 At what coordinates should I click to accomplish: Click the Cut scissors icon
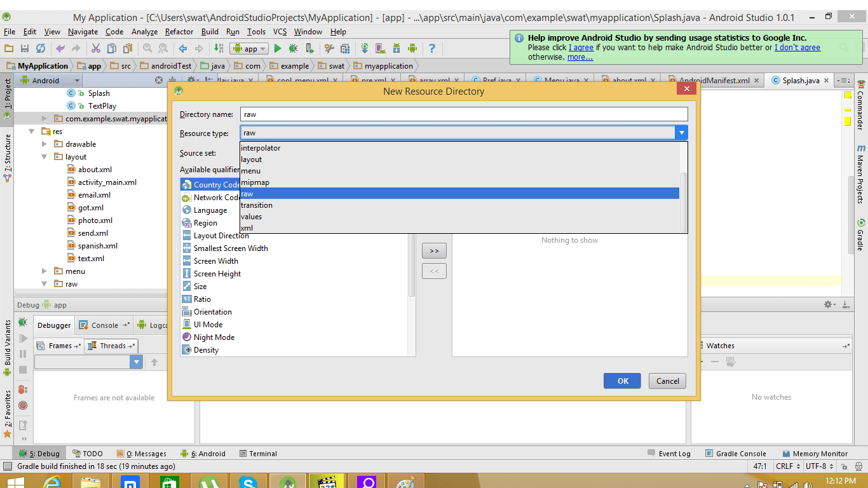(96, 48)
